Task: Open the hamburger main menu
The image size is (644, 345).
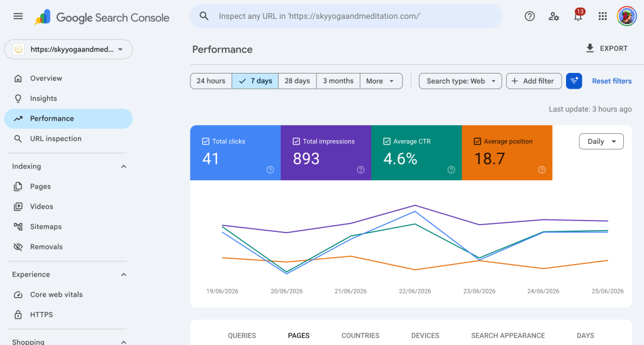Action: point(18,16)
